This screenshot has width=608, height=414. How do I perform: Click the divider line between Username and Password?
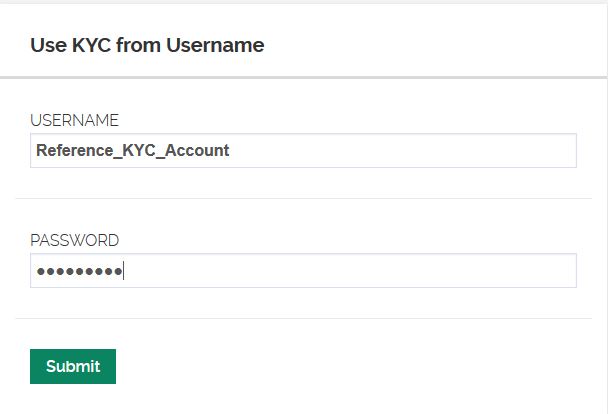tap(303, 198)
